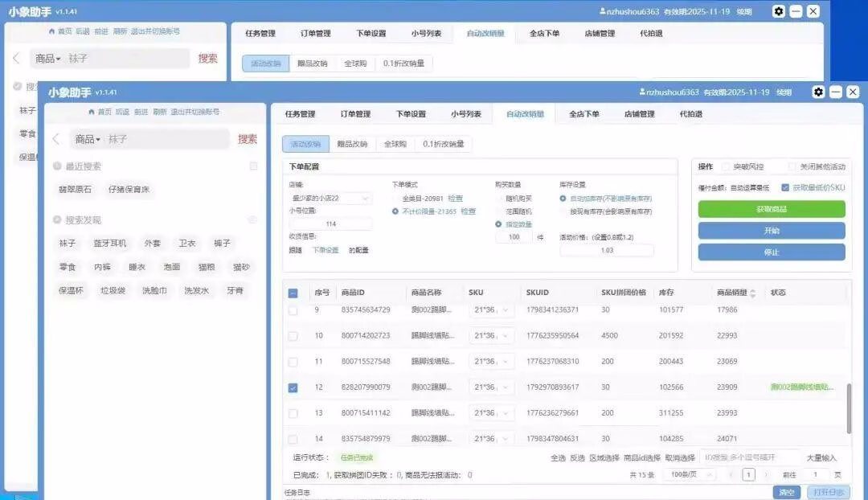Switch to the 订单管理 tab
The width and height of the screenshot is (868, 500).
tap(354, 114)
